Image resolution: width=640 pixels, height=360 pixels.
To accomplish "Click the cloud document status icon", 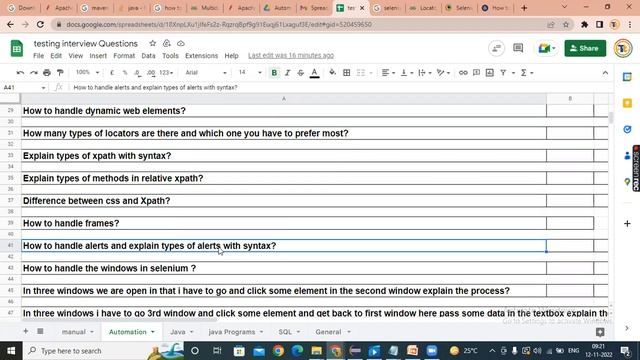I will (181, 43).
